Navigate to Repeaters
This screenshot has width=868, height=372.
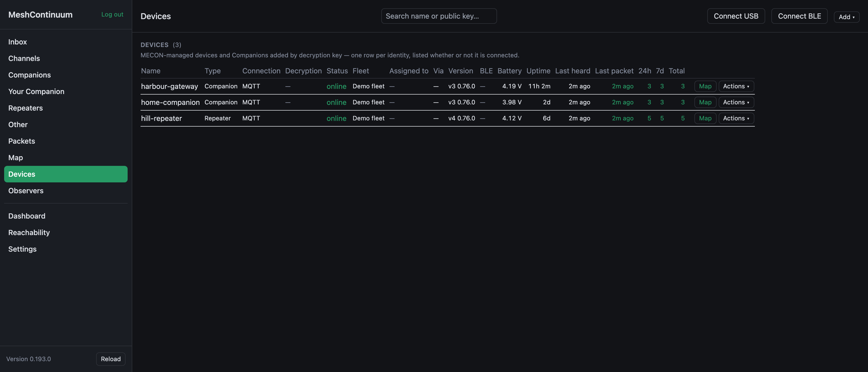pyautogui.click(x=66, y=108)
